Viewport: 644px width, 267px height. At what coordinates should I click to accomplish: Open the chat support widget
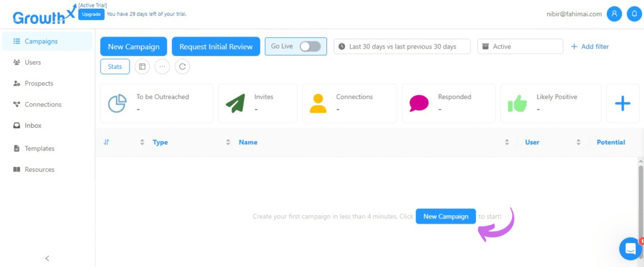click(630, 249)
